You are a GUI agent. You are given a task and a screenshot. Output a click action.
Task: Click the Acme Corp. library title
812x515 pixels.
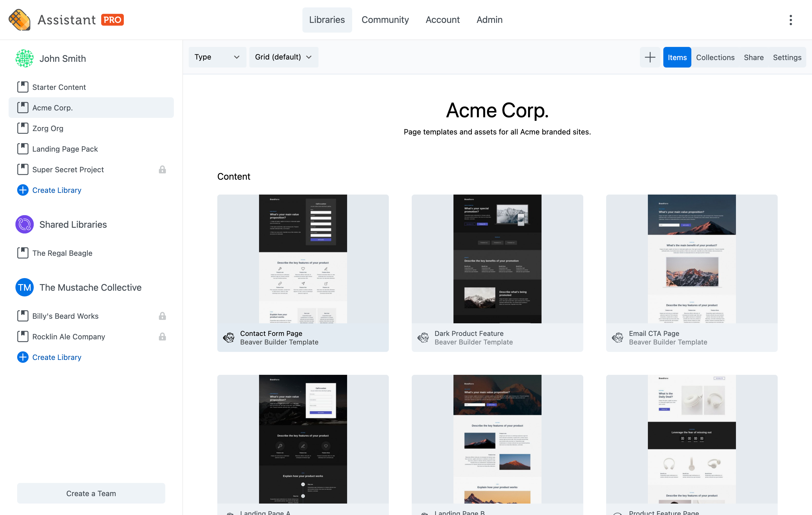497,110
